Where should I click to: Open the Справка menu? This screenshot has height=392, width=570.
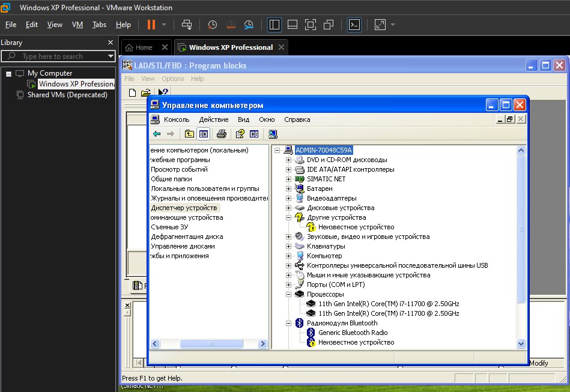coord(297,119)
